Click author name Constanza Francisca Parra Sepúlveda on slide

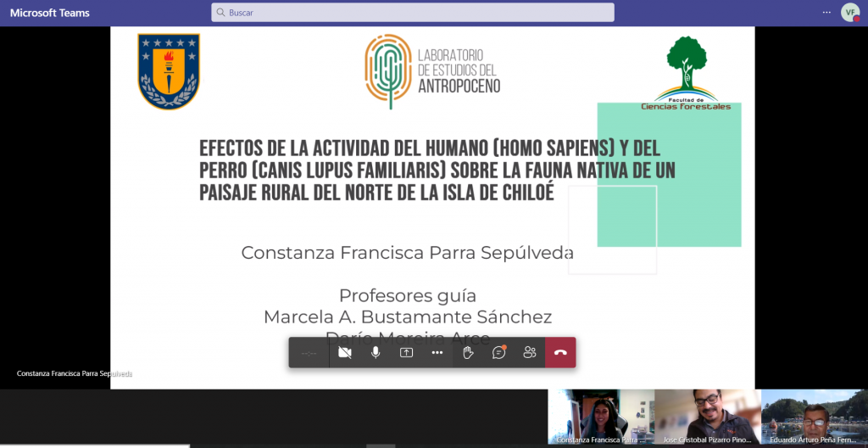click(408, 253)
